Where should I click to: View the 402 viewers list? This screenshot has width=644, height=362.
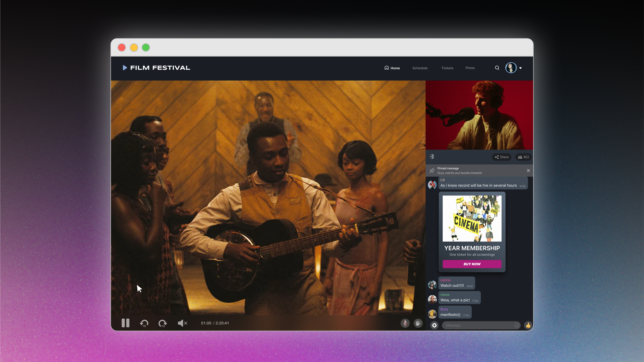pos(523,157)
